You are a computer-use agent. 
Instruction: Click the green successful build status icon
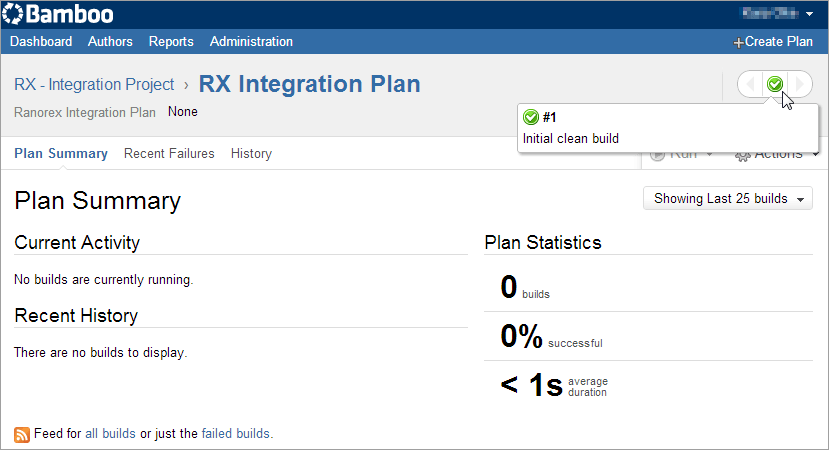coord(775,84)
